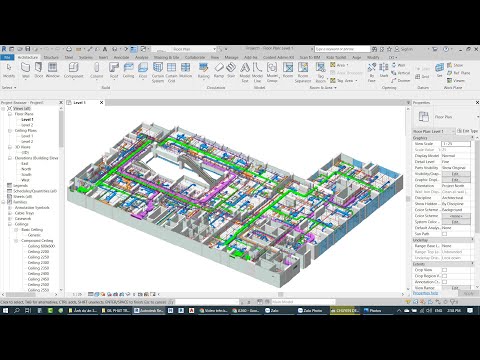Click the Project Browser vertical scrollbar

tap(61, 130)
